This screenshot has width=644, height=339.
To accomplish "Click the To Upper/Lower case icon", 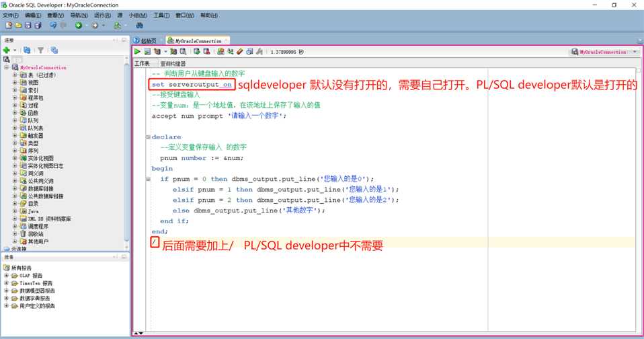I will point(231,52).
